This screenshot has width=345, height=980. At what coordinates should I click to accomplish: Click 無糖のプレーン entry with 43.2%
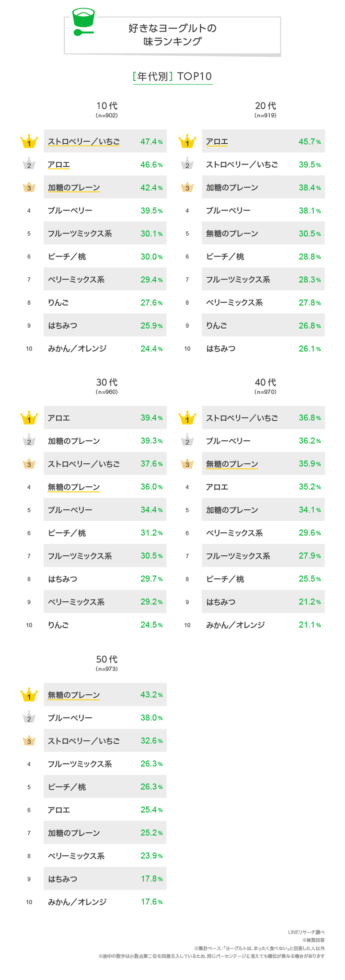click(x=105, y=695)
